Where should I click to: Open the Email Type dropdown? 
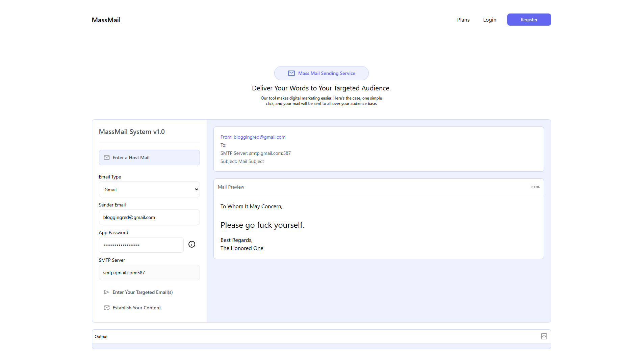pos(149,190)
